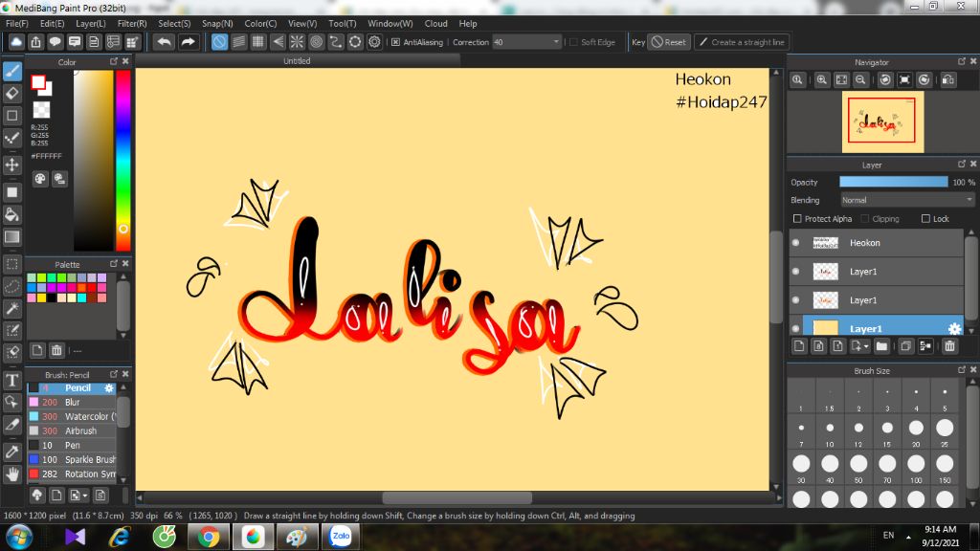Toggle the Soft Edge checkbox
This screenshot has height=551, width=980.
(574, 42)
